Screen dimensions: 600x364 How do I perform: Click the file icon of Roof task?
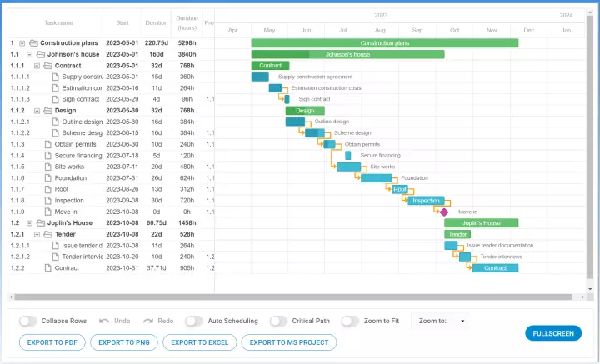coord(47,189)
